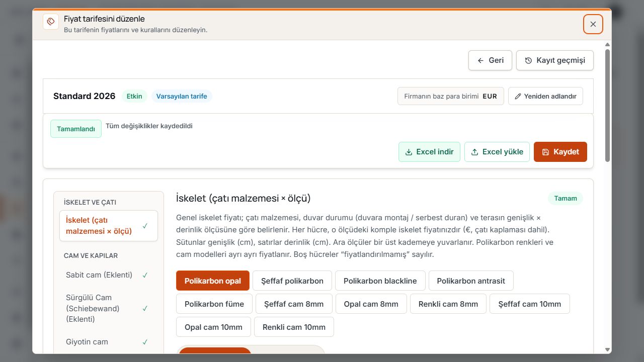Select Polikarbon füme material
The height and width of the screenshot is (362, 644).
(214, 304)
